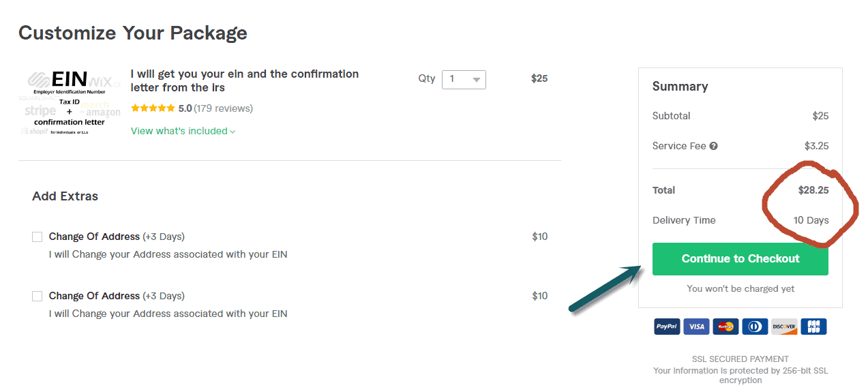Image resolution: width=868 pixels, height=392 pixels.
Task: Click Continue to Checkout button
Action: [x=740, y=259]
